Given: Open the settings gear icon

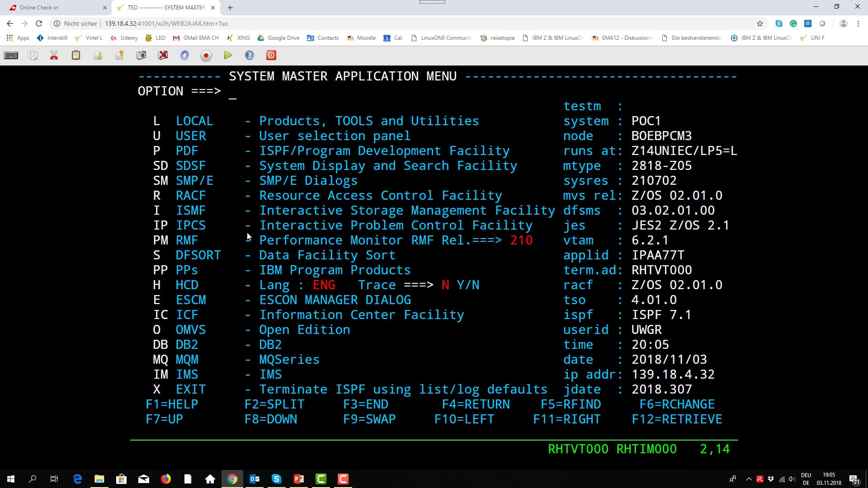Looking at the screenshot, I should [184, 55].
